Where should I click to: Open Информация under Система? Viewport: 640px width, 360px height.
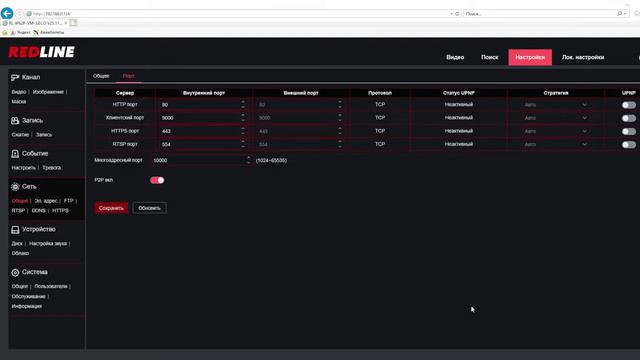[x=27, y=306]
